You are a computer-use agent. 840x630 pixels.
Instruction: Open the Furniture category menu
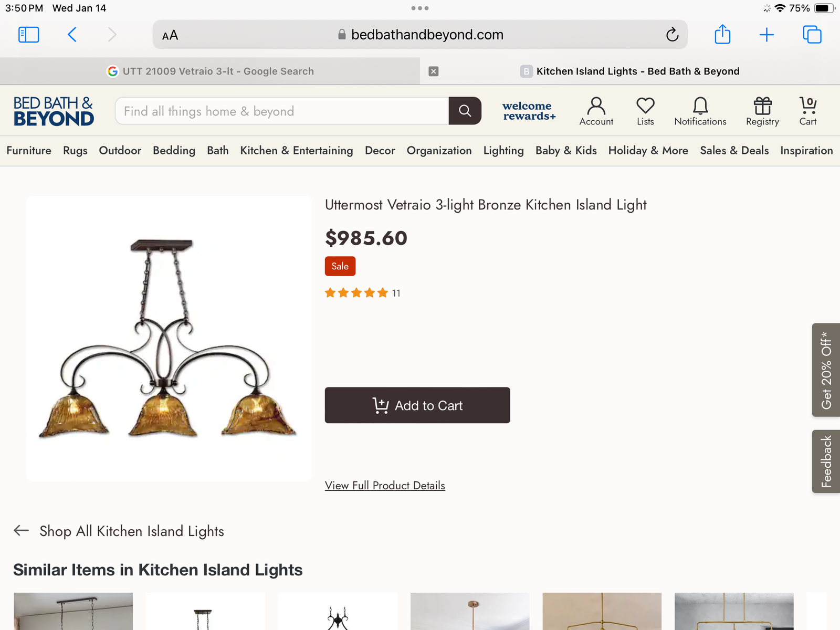[x=29, y=151]
